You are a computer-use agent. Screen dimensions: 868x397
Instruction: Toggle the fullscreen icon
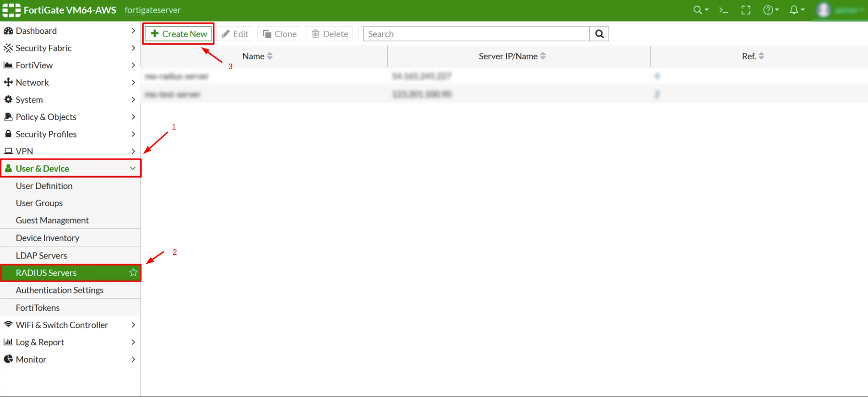point(746,10)
